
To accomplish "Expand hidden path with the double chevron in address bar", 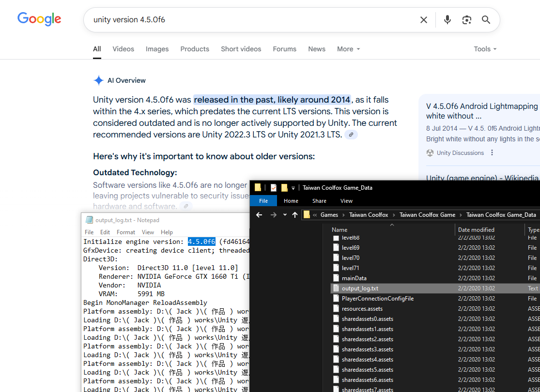I will (x=315, y=215).
